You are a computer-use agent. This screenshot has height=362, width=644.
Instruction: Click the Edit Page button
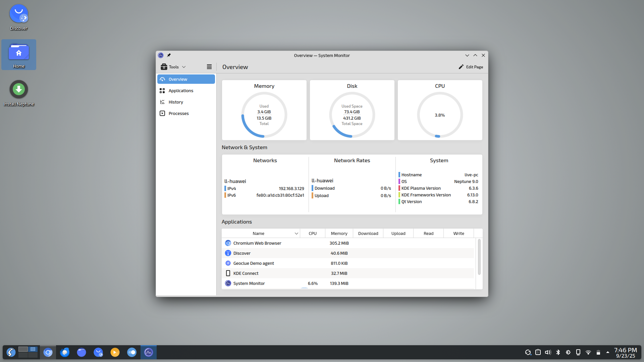click(x=471, y=67)
